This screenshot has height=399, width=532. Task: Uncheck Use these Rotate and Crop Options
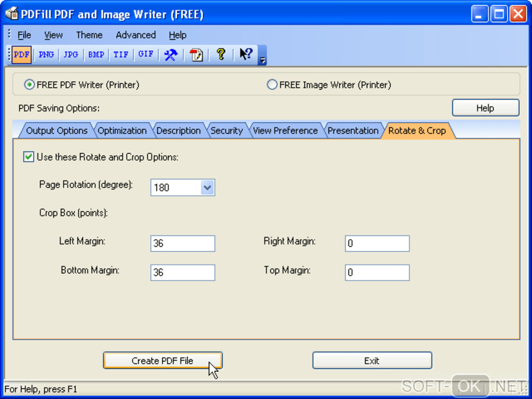(29, 157)
